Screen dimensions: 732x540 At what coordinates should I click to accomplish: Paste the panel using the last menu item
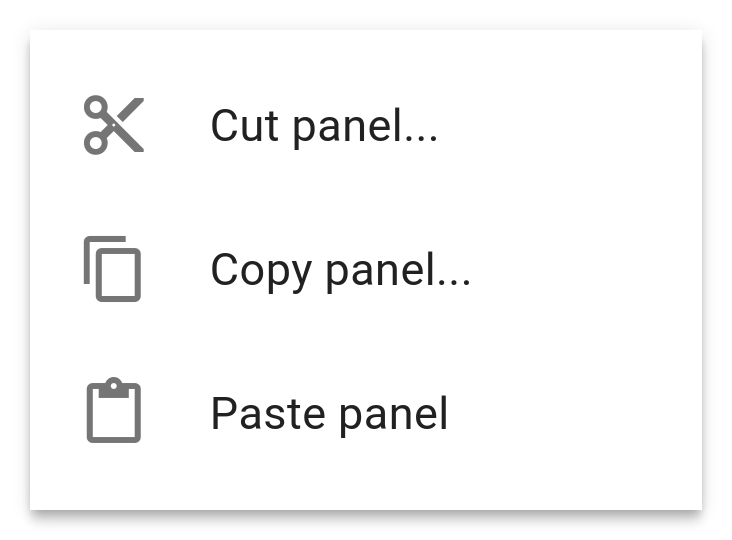tap(329, 414)
